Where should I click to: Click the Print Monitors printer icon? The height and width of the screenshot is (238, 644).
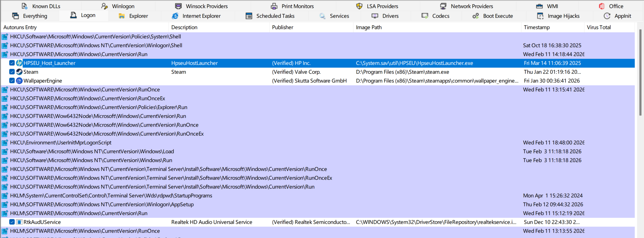pos(274,6)
